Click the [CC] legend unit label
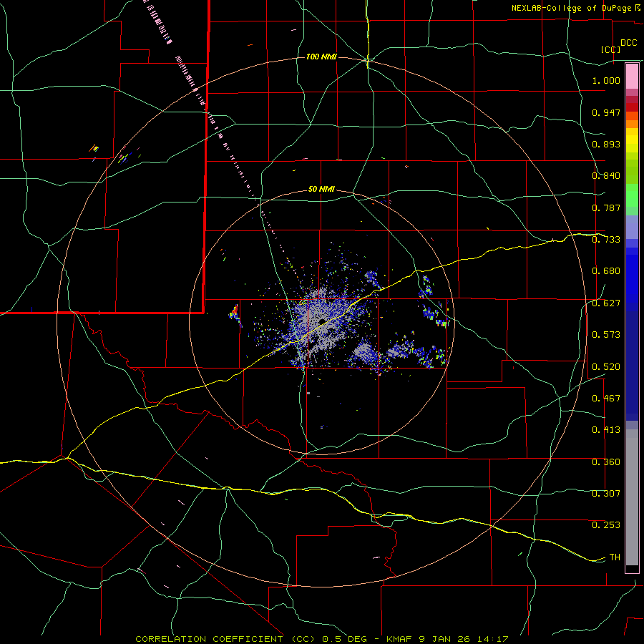 [610, 49]
